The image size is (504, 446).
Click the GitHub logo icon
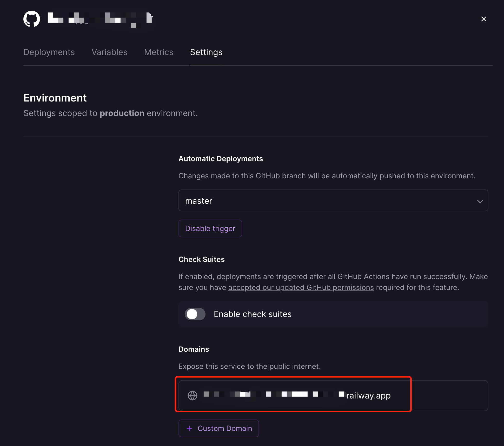click(x=32, y=19)
